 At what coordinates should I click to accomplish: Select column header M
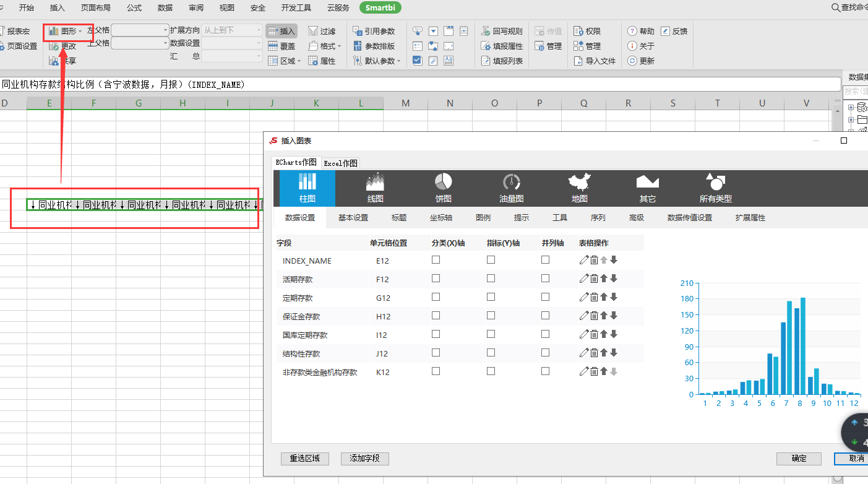[405, 103]
